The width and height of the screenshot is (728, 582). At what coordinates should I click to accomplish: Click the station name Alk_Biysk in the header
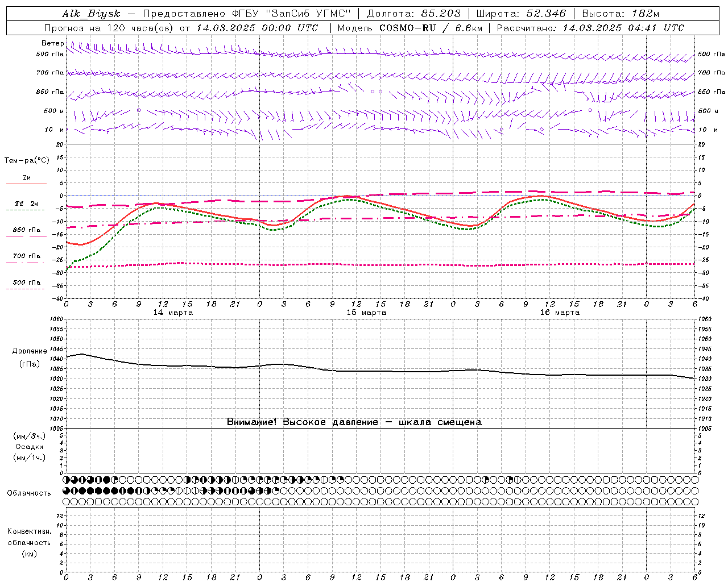(91, 14)
